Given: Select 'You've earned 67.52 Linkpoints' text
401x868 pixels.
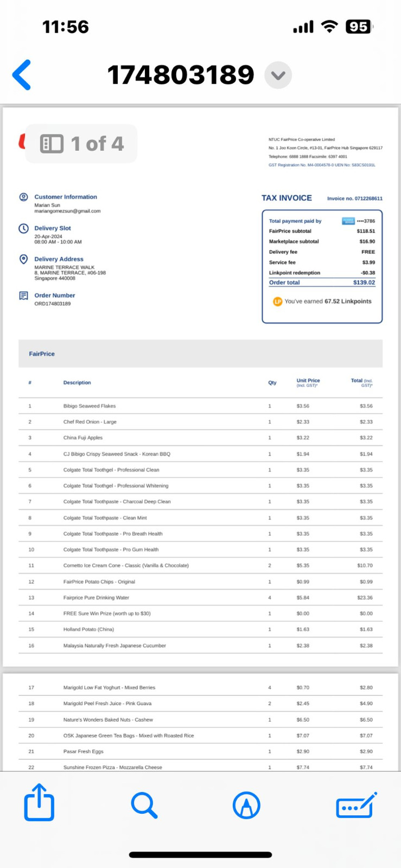Looking at the screenshot, I should (328, 302).
